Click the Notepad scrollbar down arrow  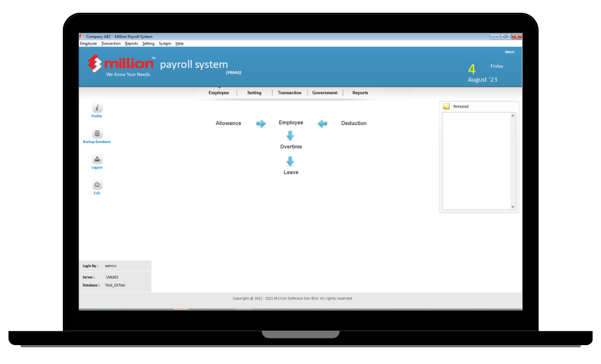[513, 207]
